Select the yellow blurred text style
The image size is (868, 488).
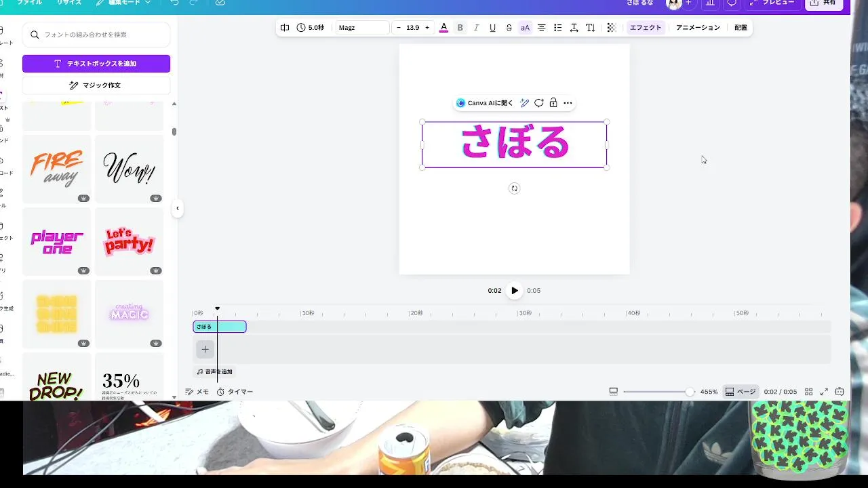point(57,314)
